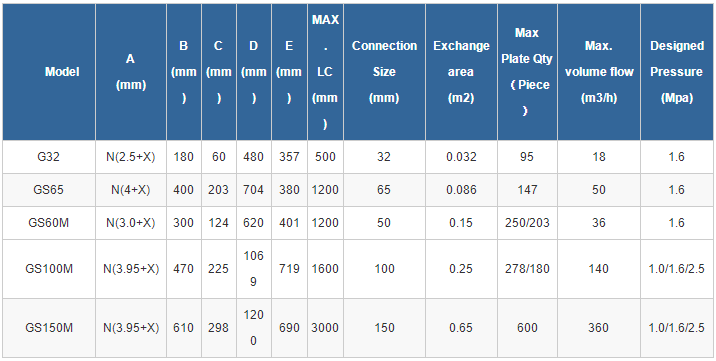The width and height of the screenshot is (716, 361).
Task: Click the MAX. LC (mm) header
Action: click(325, 72)
